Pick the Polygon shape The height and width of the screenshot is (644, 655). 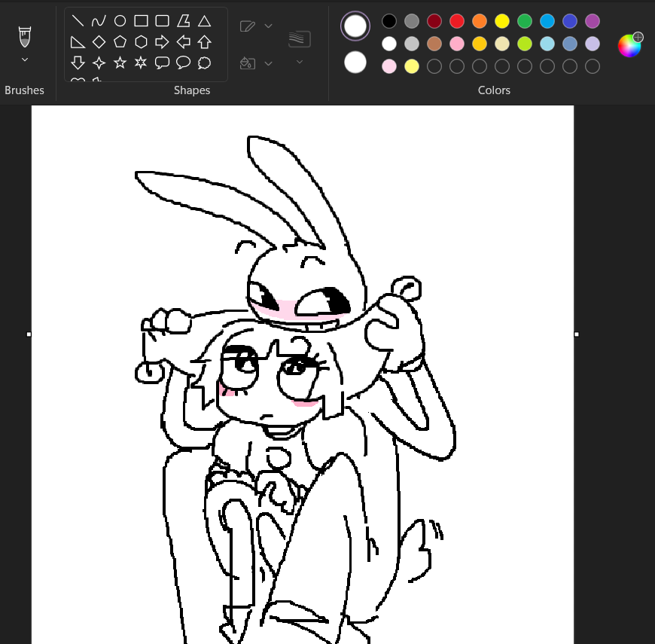click(x=184, y=20)
